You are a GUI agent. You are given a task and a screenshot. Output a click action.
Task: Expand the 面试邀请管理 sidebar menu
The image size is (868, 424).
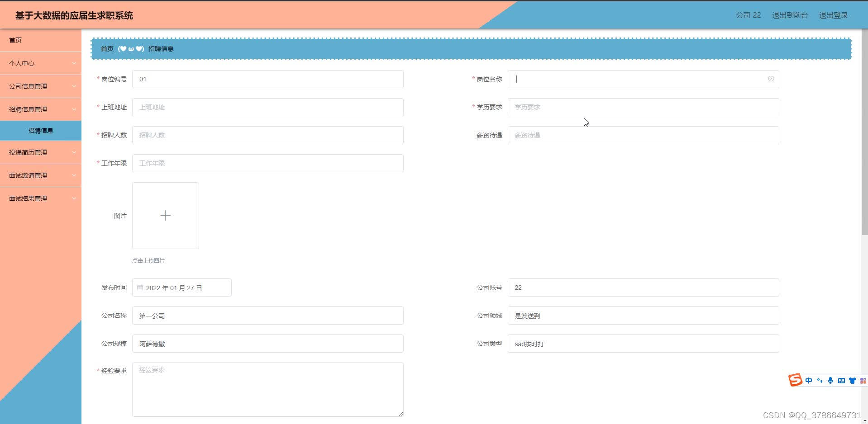[x=41, y=175]
